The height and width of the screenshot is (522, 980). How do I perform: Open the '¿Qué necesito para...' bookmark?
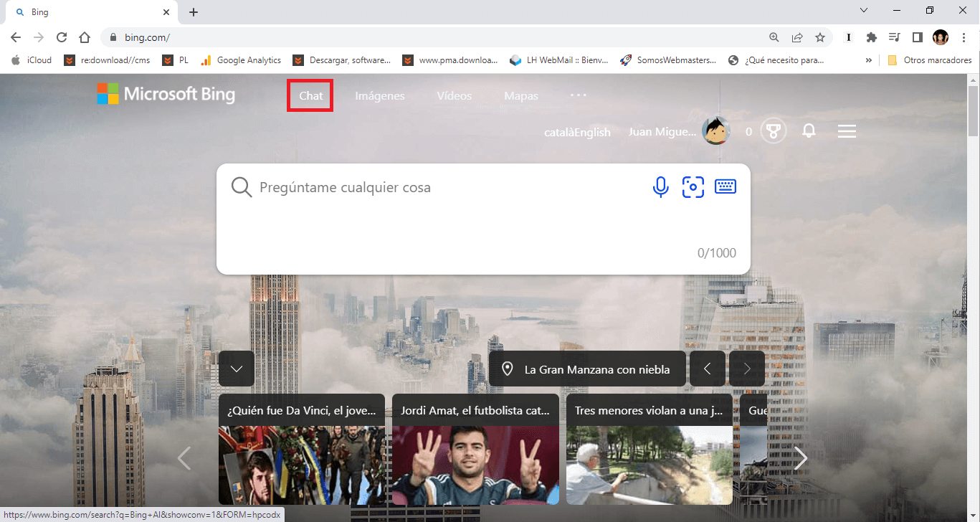(776, 60)
